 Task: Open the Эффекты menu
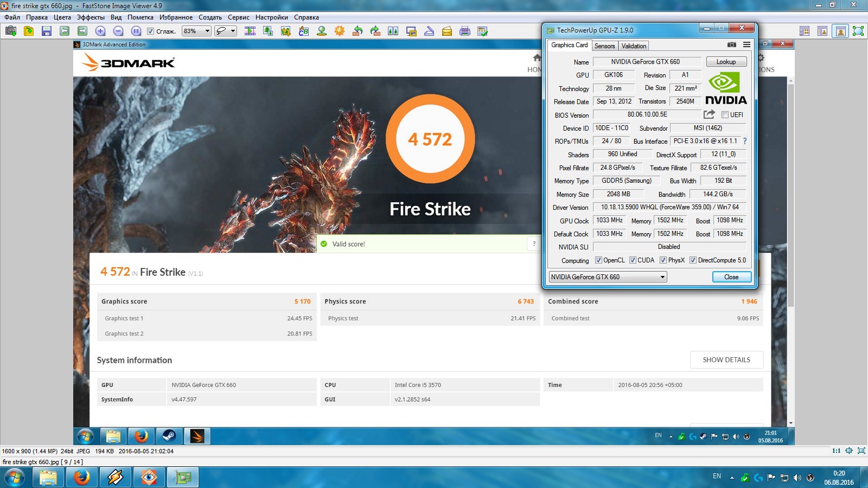91,17
